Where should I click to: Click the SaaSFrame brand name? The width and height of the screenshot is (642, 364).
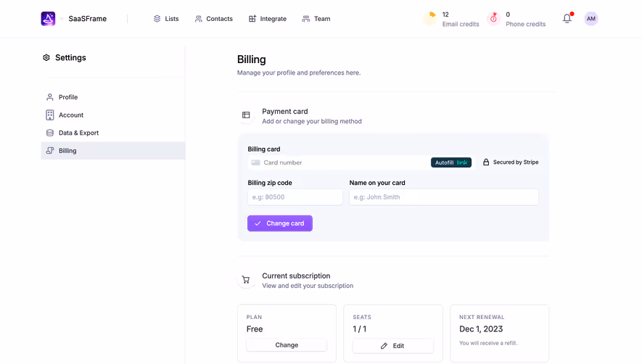coord(88,19)
